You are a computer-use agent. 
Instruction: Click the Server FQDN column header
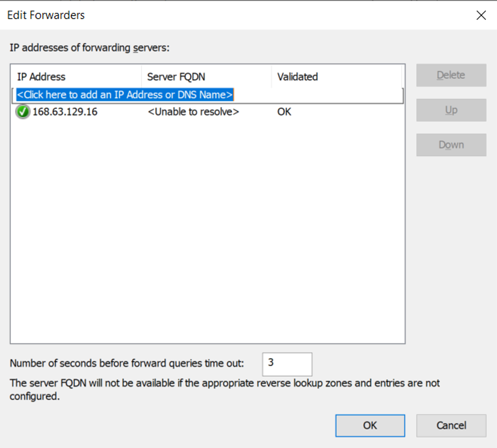(176, 77)
